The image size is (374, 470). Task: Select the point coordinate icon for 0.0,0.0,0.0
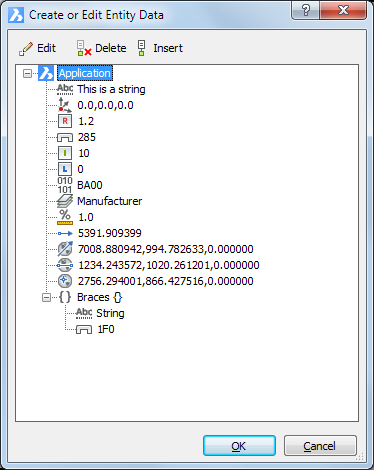coord(65,105)
